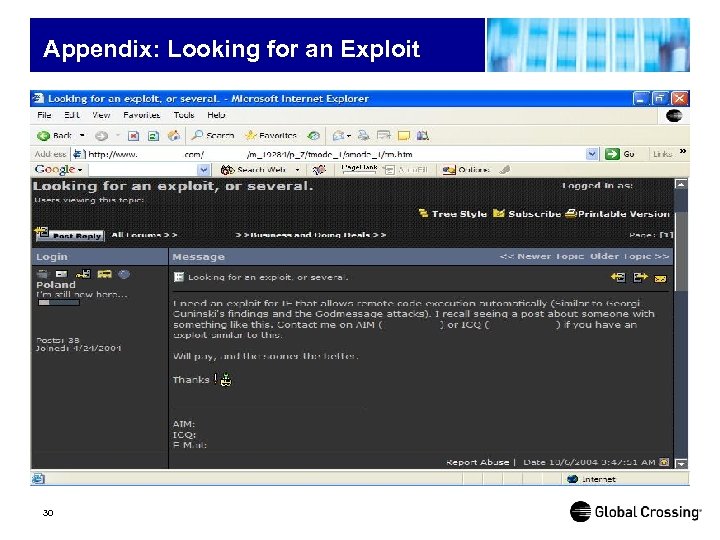
Task: Click Subscribe envelope icon
Action: coord(499,214)
